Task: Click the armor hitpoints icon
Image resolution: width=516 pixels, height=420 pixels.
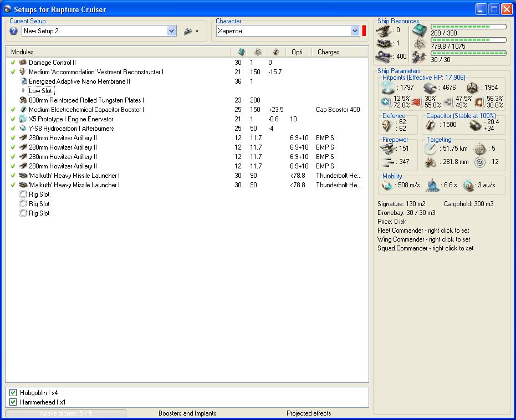Action: 430,88
